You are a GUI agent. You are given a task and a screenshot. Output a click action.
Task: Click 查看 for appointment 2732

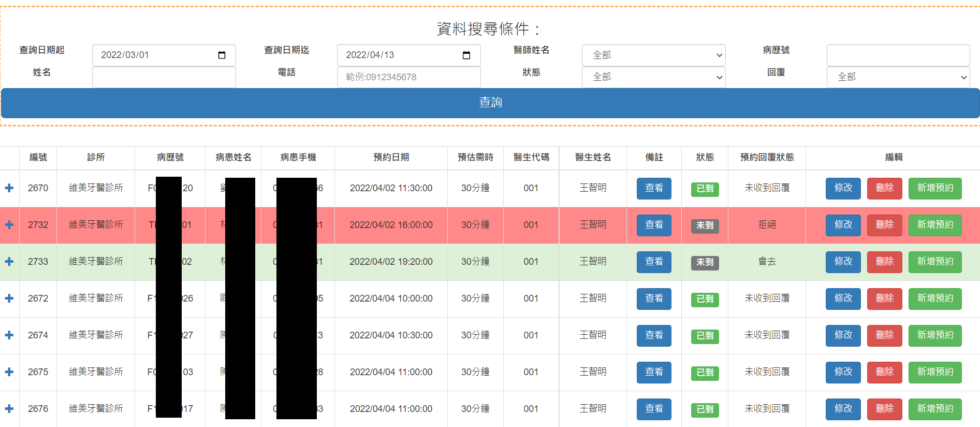pos(654,225)
